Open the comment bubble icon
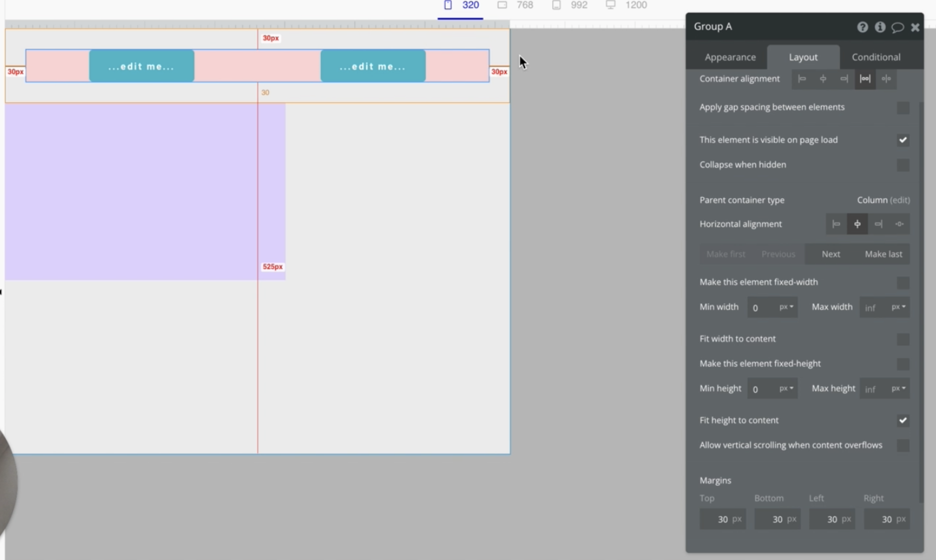 point(898,27)
